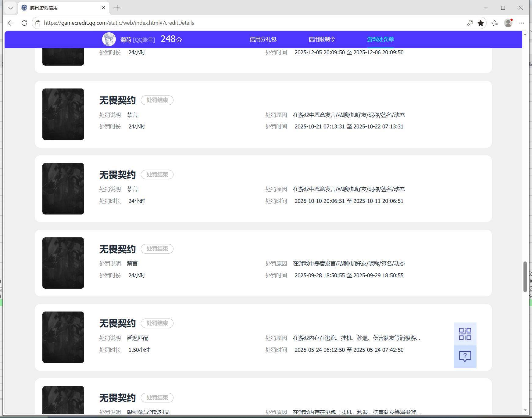Click the bookmark star icon

pyautogui.click(x=481, y=23)
